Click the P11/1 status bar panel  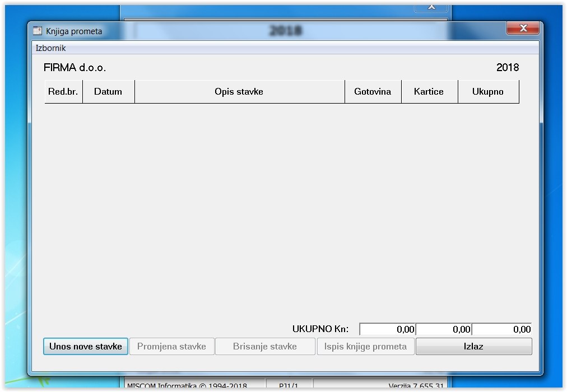coord(289,386)
